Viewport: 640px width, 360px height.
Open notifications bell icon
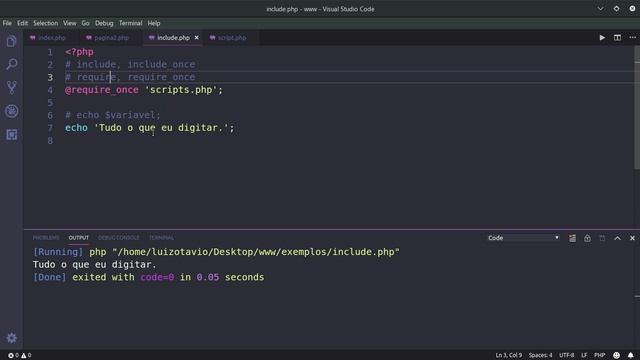(631, 355)
